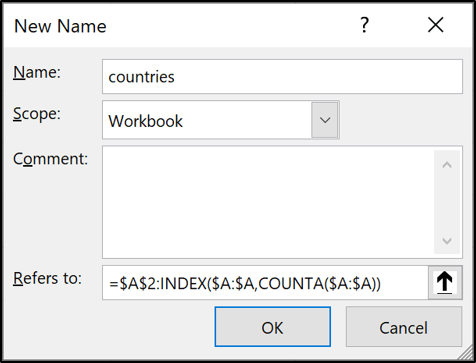The image size is (476, 363).
Task: Click inside the empty Comment text area
Action: [x=268, y=202]
